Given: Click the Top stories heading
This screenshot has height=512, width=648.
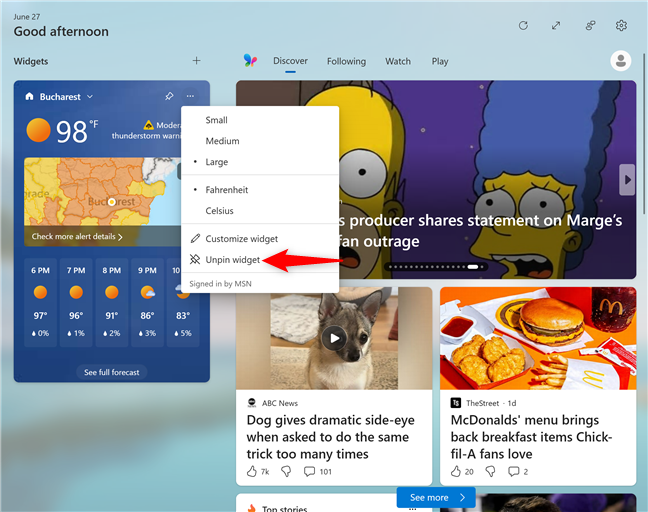Looking at the screenshot, I should click(x=284, y=509).
